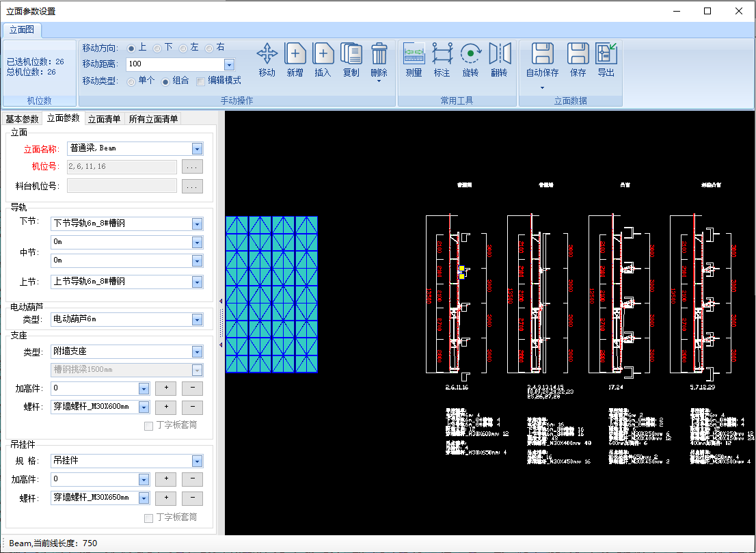Select 下 (down) move direction
The width and height of the screenshot is (756, 553).
(157, 49)
